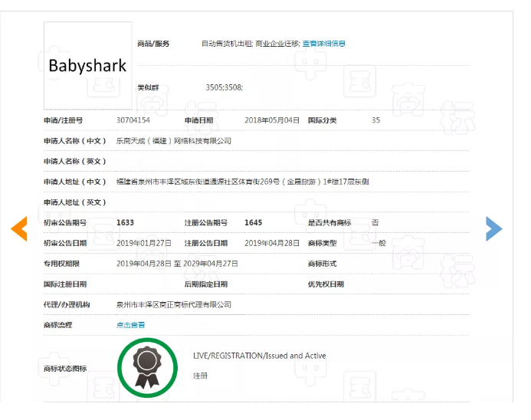Select registration announcement date 2019年04月28日
This screenshot has height=420, width=531.
(272, 243)
